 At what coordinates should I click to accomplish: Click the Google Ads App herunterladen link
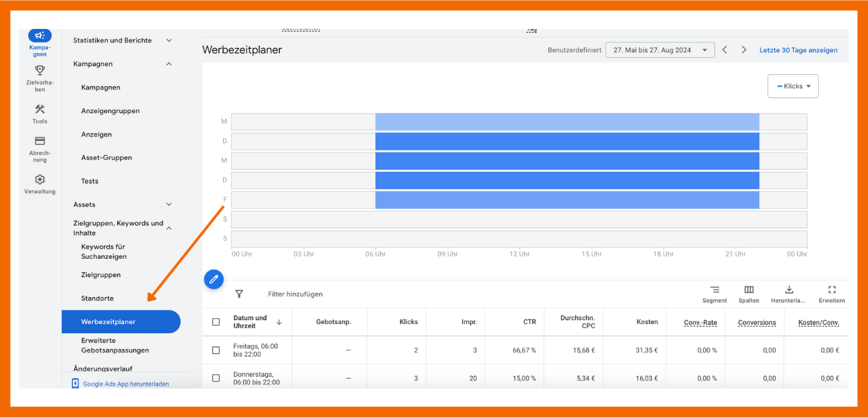tap(125, 384)
